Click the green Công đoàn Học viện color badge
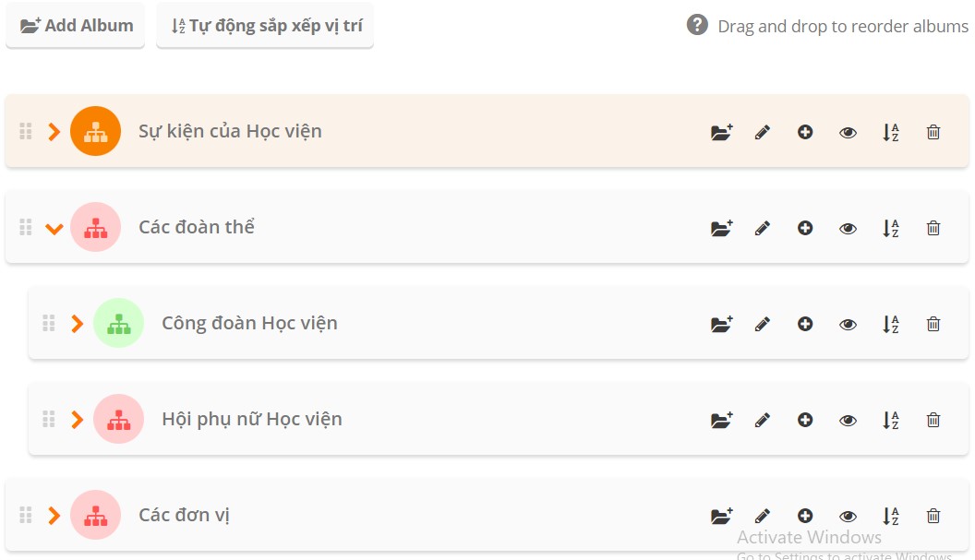 [x=118, y=323]
